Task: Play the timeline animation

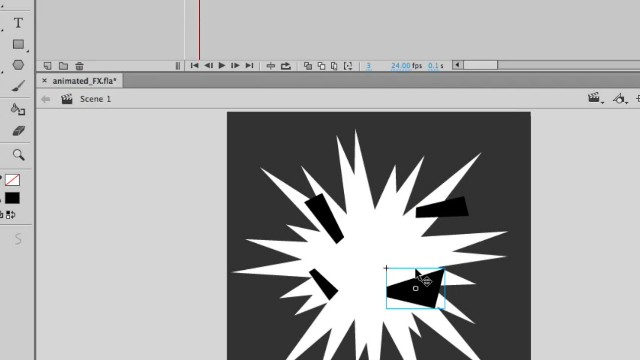Action: tap(222, 65)
